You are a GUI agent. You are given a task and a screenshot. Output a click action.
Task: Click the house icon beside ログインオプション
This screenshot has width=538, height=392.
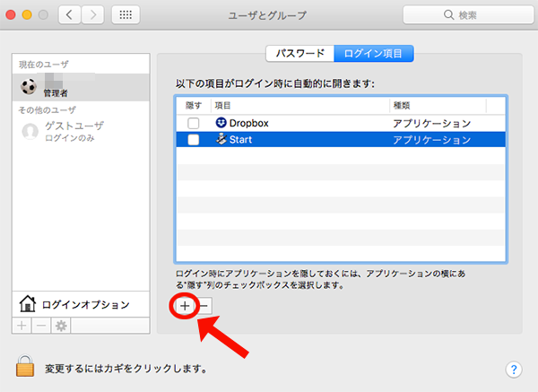(x=28, y=304)
